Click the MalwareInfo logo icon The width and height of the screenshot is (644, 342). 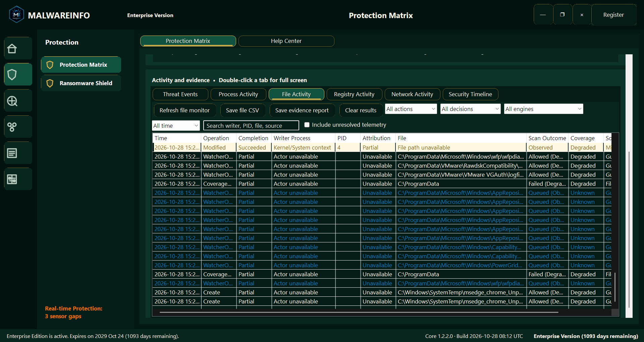point(16,15)
